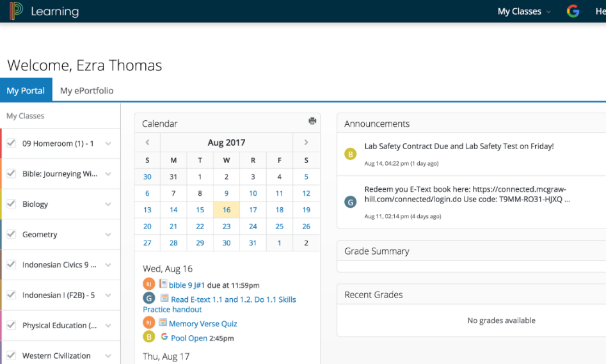Click the PowerSchool Learning logo icon

(x=15, y=11)
